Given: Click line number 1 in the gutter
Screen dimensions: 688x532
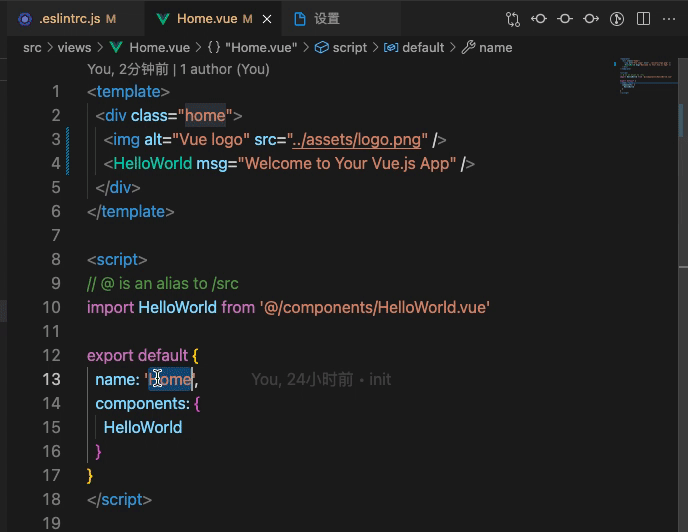Looking at the screenshot, I should pyautogui.click(x=56, y=92).
